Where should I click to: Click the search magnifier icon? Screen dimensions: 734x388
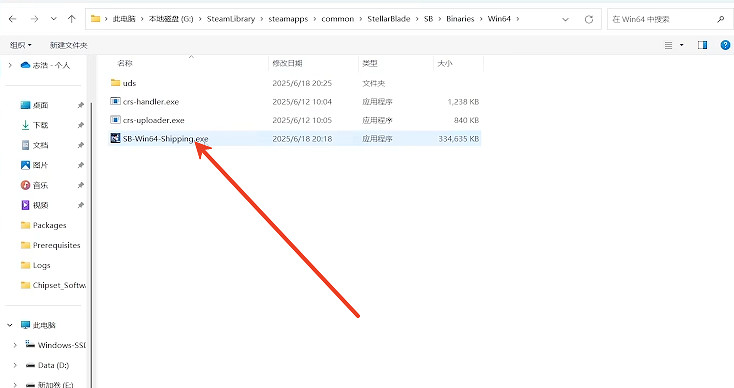coord(720,19)
